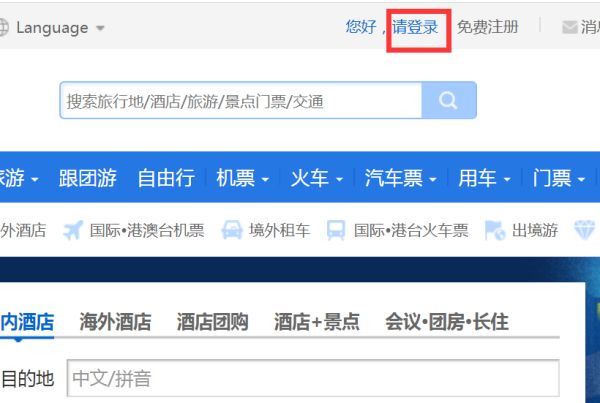The height and width of the screenshot is (403, 600).
Task: Open the 跟团游 menu item
Action: [88, 179]
